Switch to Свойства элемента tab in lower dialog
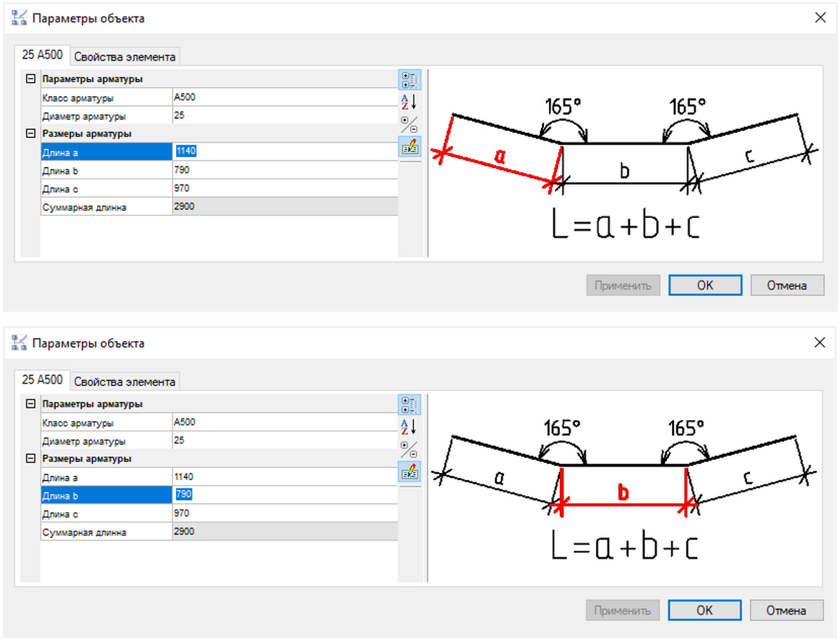Viewport: 840px width, 643px height. pyautogui.click(x=125, y=382)
